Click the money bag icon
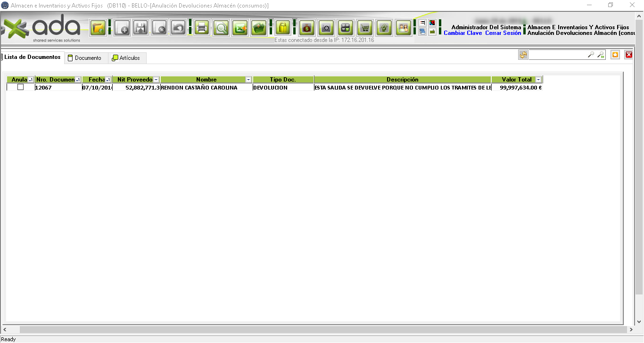 coord(306,28)
